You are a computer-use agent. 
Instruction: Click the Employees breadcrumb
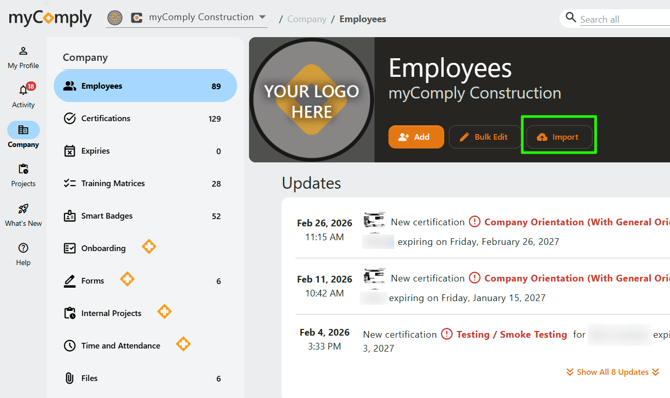point(363,19)
